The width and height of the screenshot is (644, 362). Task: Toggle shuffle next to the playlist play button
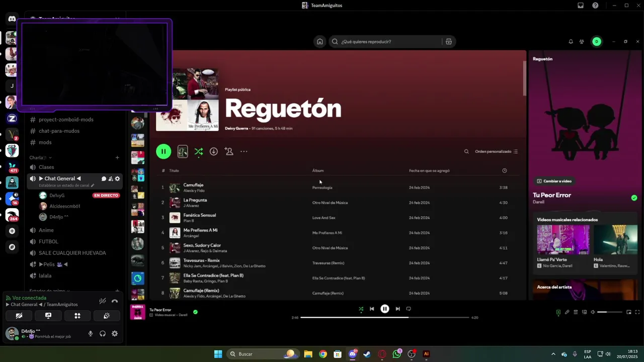coord(199,151)
